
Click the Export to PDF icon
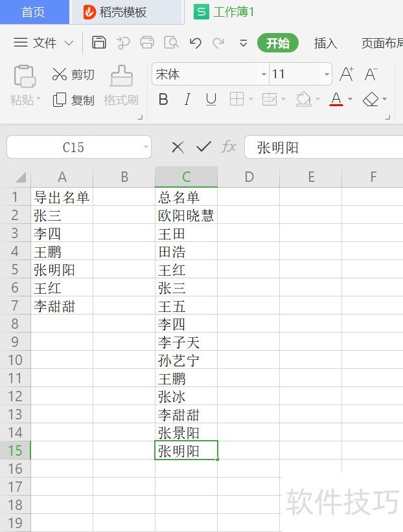click(123, 43)
